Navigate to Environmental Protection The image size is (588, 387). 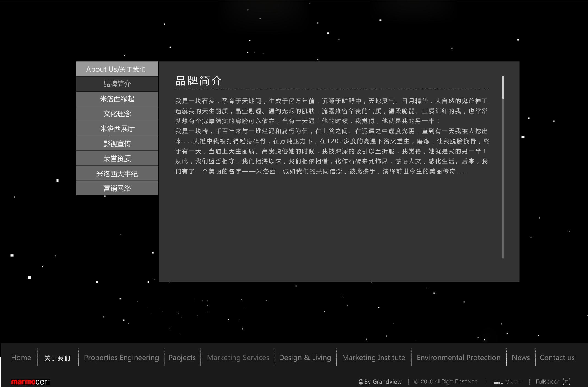tap(458, 358)
